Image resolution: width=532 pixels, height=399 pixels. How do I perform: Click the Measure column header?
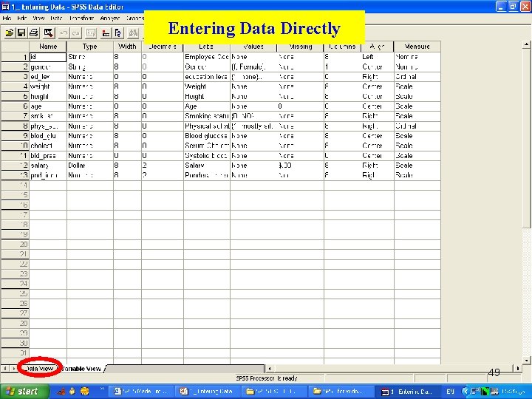tap(417, 47)
